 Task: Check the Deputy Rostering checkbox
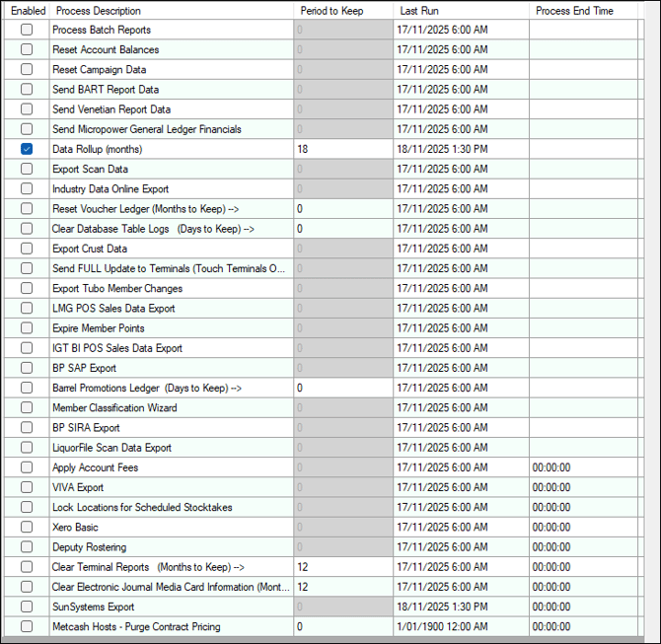click(27, 546)
